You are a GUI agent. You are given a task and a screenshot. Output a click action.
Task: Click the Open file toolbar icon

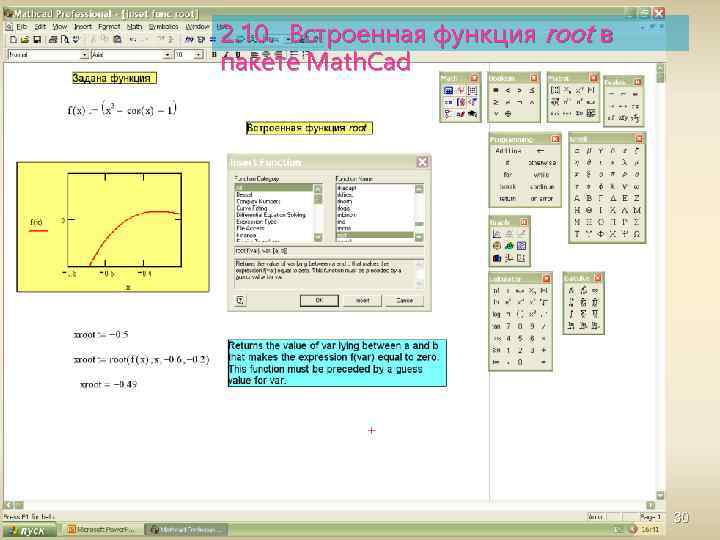[25, 39]
